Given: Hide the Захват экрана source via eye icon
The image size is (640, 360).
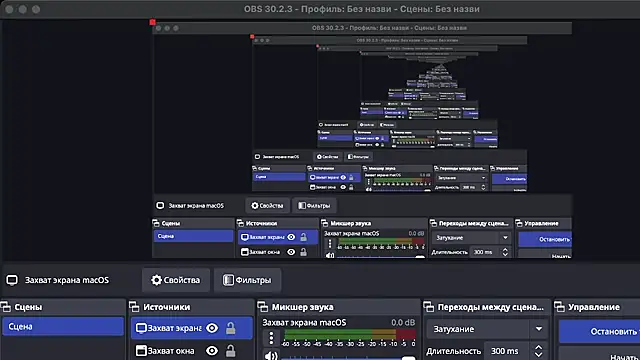Looking at the screenshot, I should (212, 328).
